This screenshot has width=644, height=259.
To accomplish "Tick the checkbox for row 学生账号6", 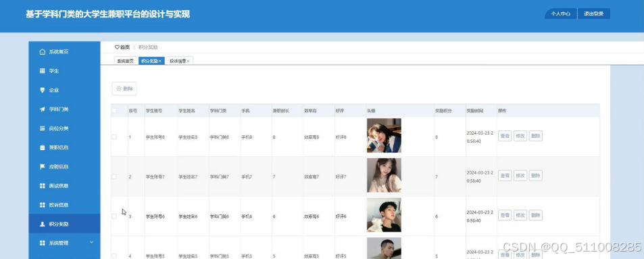I will [114, 216].
